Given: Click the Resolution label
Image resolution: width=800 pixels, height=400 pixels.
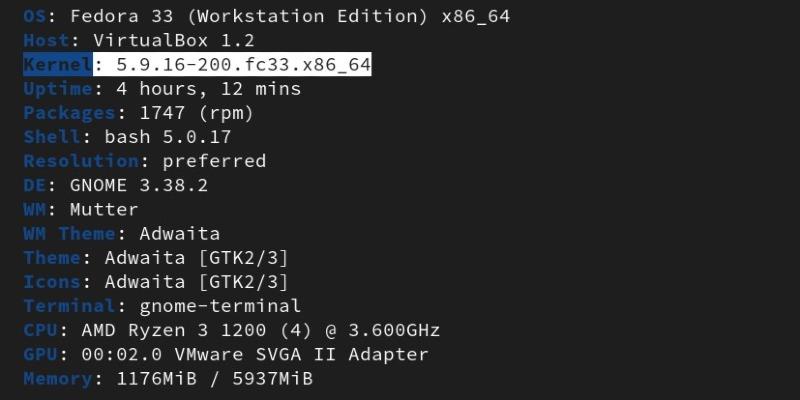Looking at the screenshot, I should coord(81,161).
